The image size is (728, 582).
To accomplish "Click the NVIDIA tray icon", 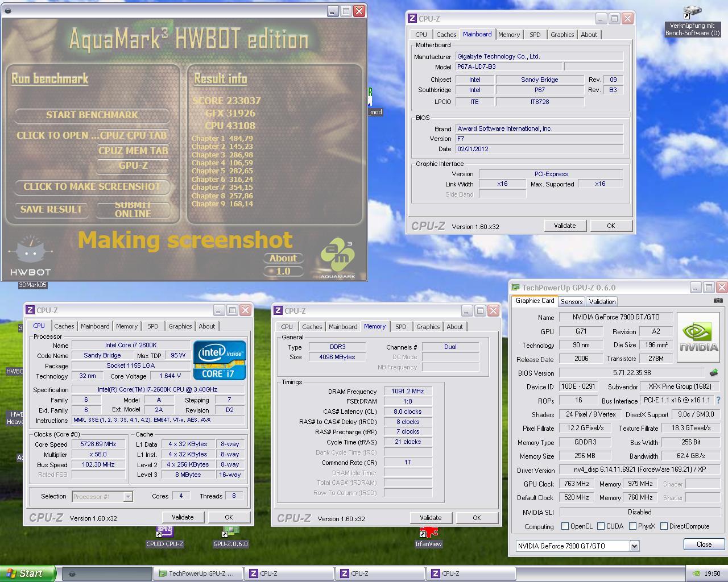I will (696, 573).
